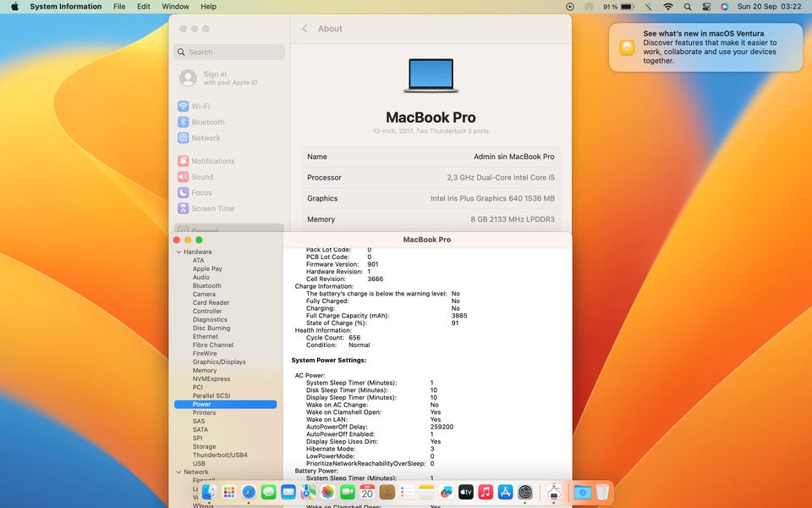Select Storage in the Hardware list
Image resolution: width=812 pixels, height=508 pixels.
click(x=204, y=447)
